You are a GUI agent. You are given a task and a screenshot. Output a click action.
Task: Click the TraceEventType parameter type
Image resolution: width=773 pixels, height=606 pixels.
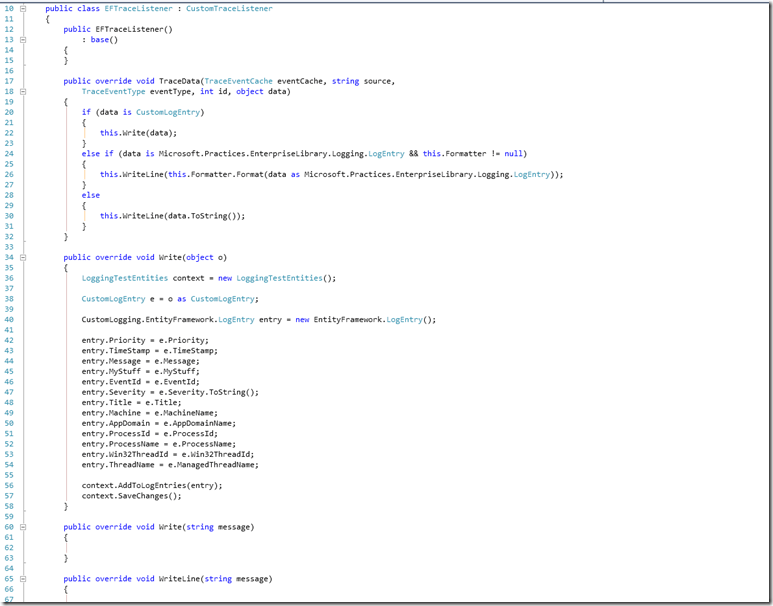pos(113,91)
